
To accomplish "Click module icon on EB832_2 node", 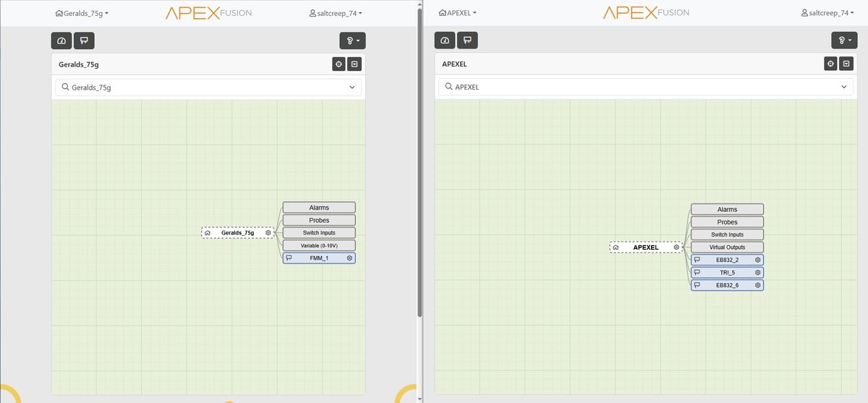I will pos(697,260).
